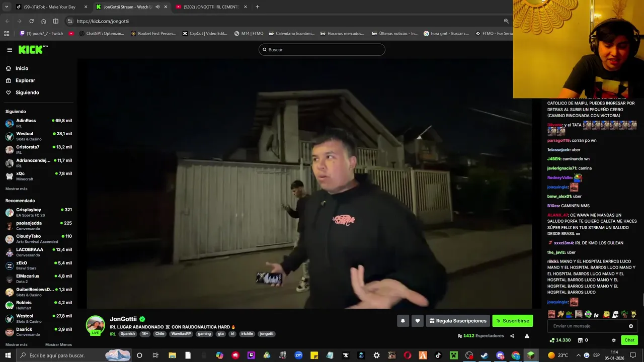Image resolution: width=644 pixels, height=362 pixels.
Task: Click Regala Suscripciones button
Action: point(457,321)
